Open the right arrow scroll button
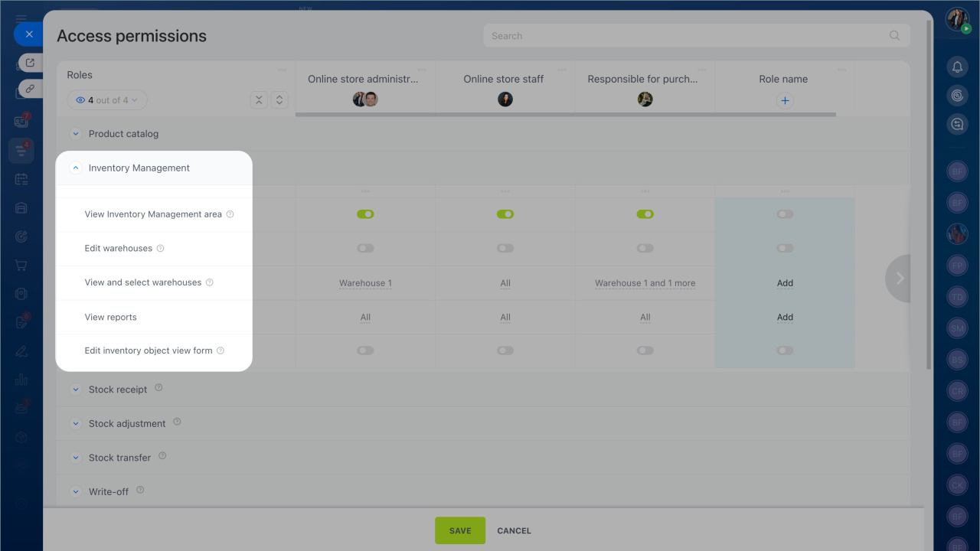 click(x=900, y=279)
